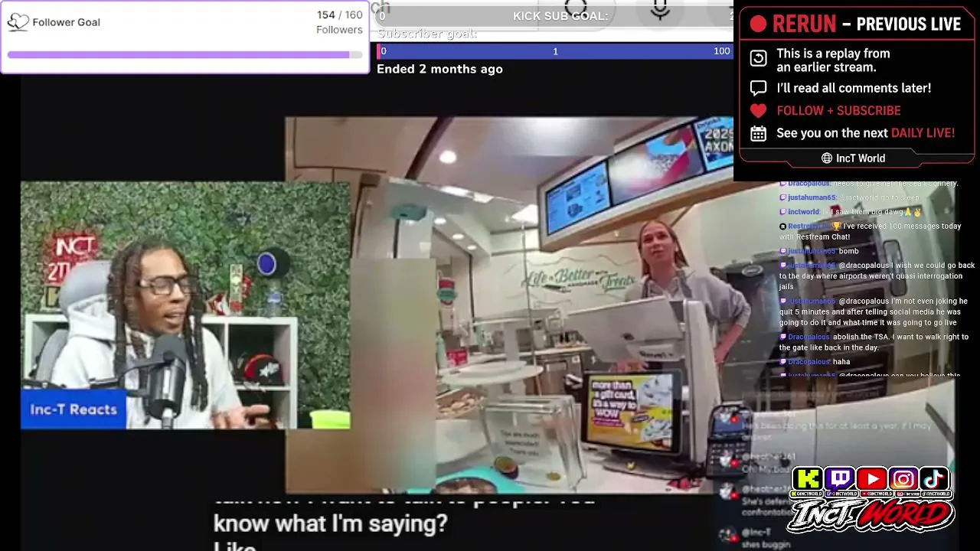Open the red YouTube social icon

pyautogui.click(x=871, y=479)
